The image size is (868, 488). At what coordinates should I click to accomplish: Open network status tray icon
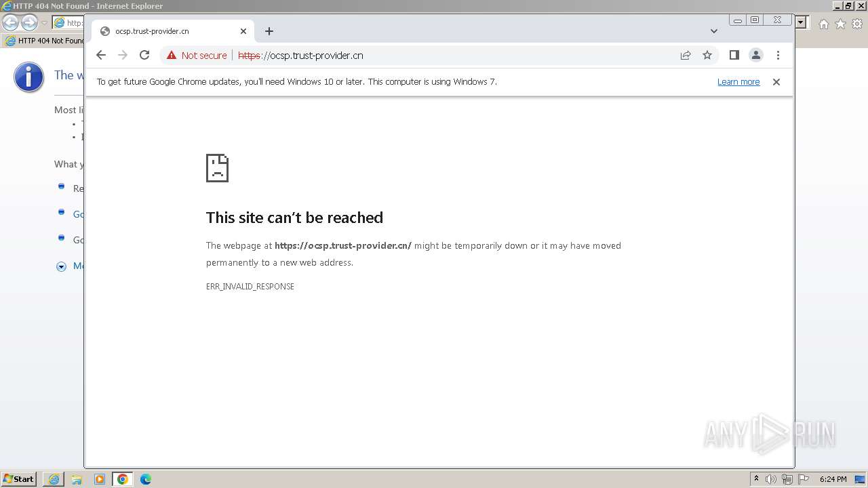pos(787,479)
